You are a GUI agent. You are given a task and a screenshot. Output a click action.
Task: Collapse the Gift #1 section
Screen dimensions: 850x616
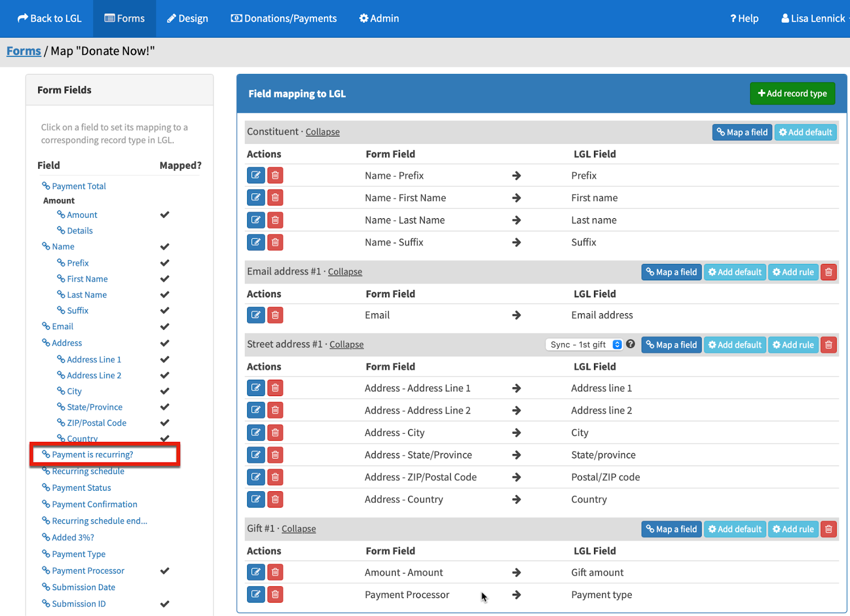(x=299, y=529)
